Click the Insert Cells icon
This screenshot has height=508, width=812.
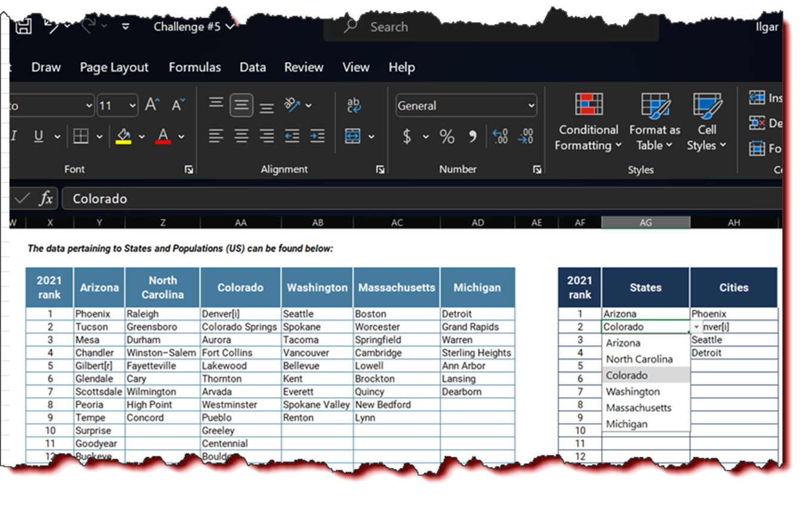click(x=757, y=97)
